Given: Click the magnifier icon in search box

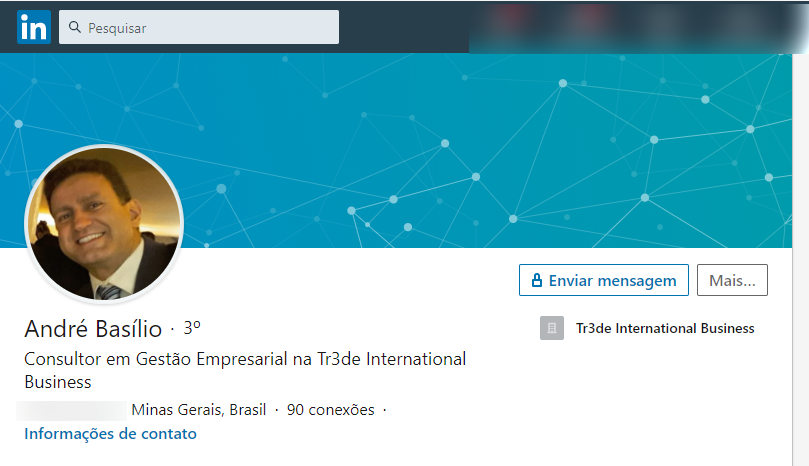Looking at the screenshot, I should tap(75, 27).
